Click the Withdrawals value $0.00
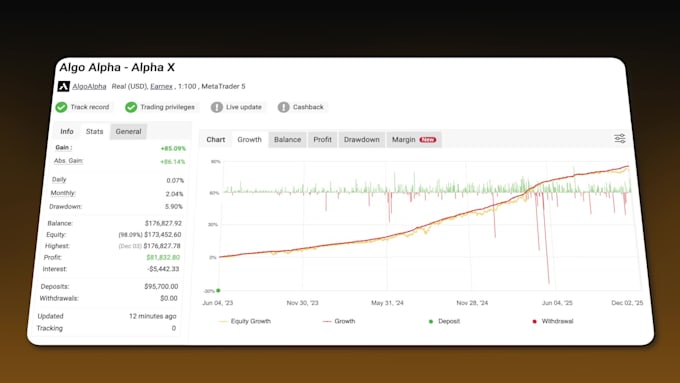This screenshot has width=680, height=383. pos(169,298)
